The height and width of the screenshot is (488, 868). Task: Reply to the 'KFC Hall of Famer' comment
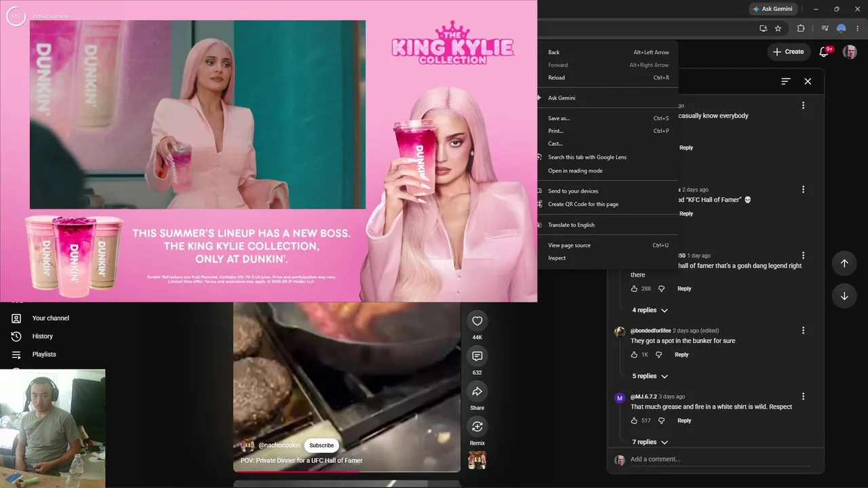click(686, 213)
